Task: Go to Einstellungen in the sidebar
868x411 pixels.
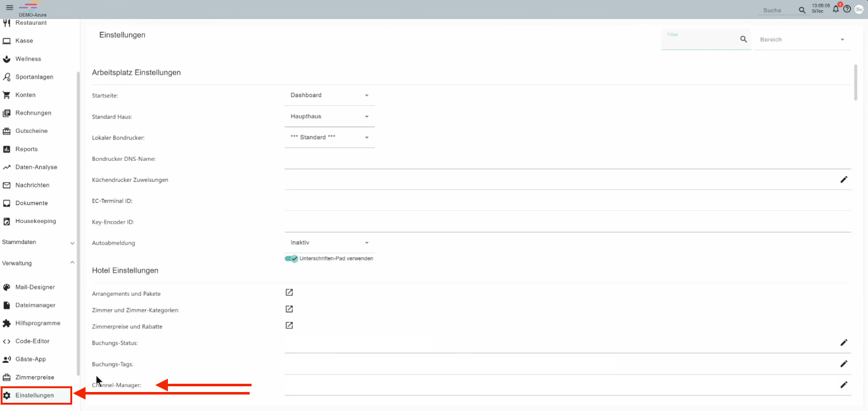Action: point(35,395)
